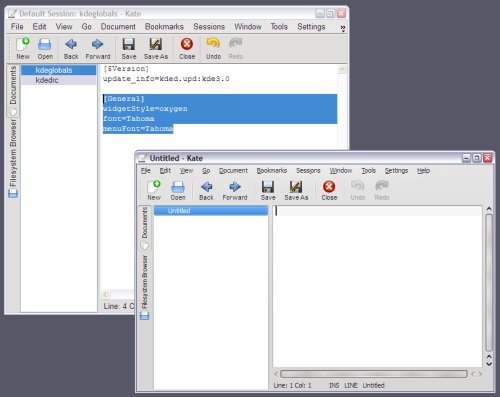Open Window menu in Untitled Kate window

[341, 171]
